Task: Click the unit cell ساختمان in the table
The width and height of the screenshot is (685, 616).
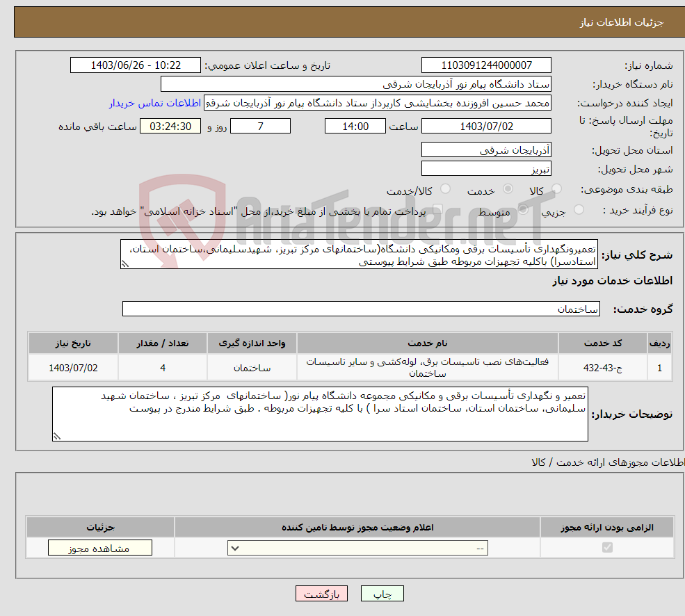Action: (x=252, y=367)
